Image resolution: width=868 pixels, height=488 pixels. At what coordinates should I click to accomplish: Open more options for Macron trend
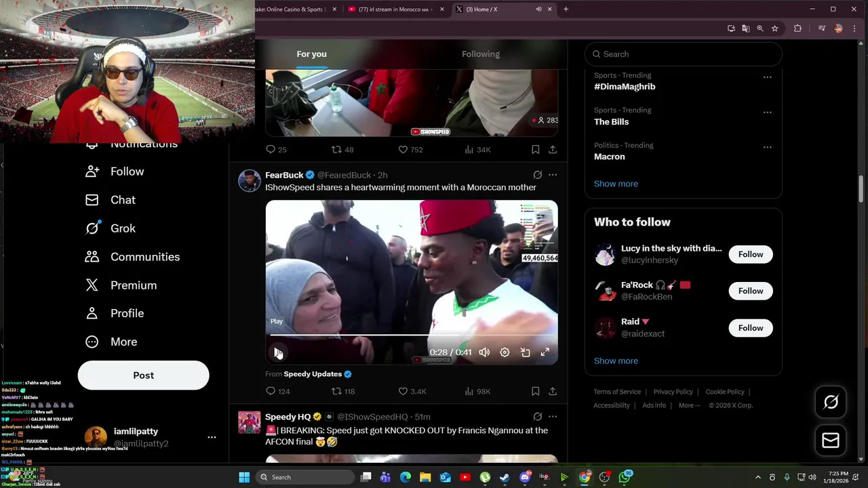point(767,147)
